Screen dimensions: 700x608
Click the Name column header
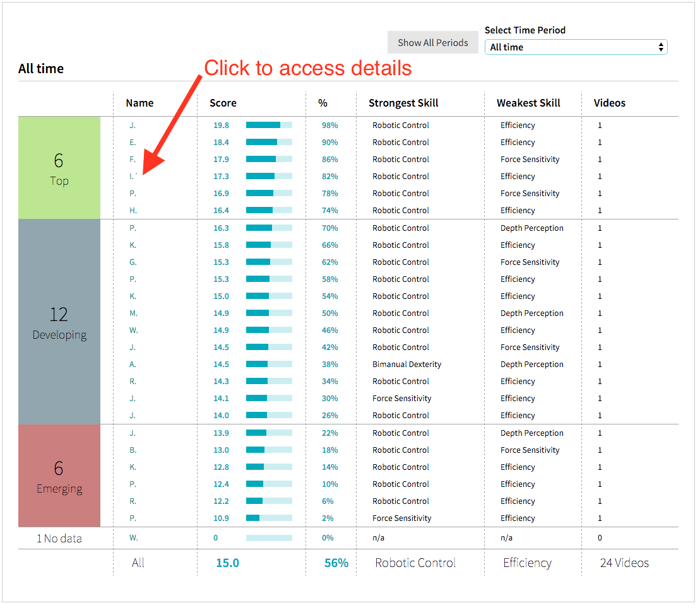pyautogui.click(x=139, y=103)
